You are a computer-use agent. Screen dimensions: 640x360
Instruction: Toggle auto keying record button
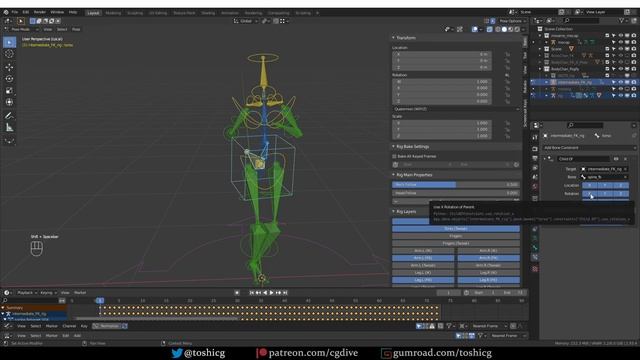tap(237, 293)
